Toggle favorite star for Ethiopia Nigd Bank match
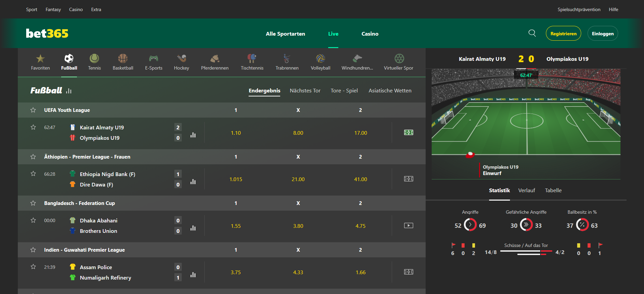644x294 pixels. pyautogui.click(x=33, y=174)
